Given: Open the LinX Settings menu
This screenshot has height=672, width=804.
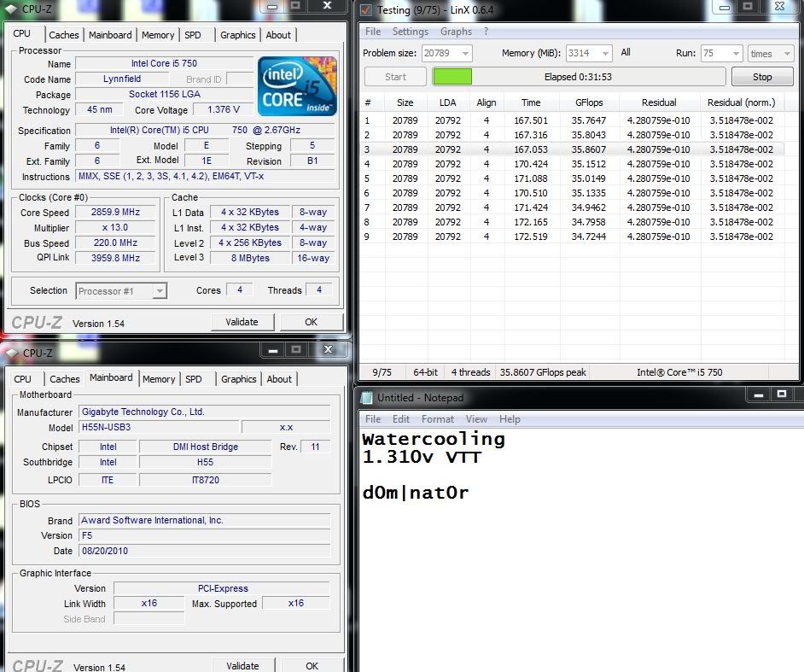Looking at the screenshot, I should (411, 32).
